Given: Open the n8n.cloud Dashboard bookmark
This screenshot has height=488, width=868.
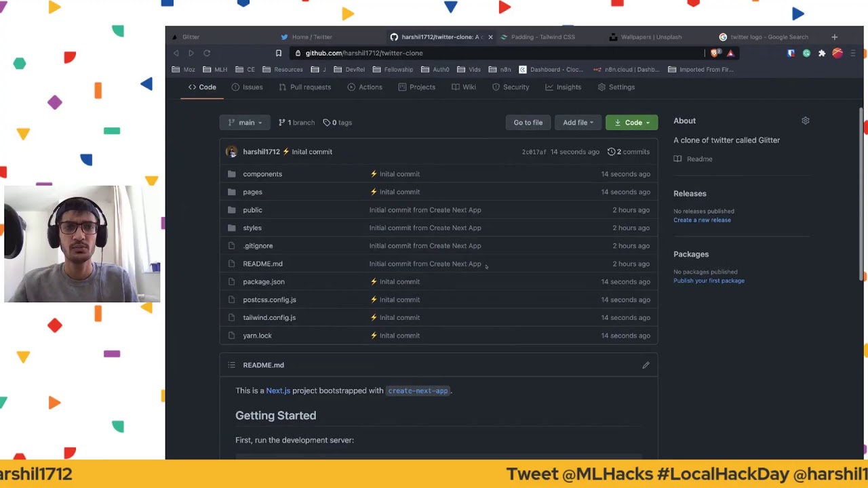Looking at the screenshot, I should click(625, 69).
